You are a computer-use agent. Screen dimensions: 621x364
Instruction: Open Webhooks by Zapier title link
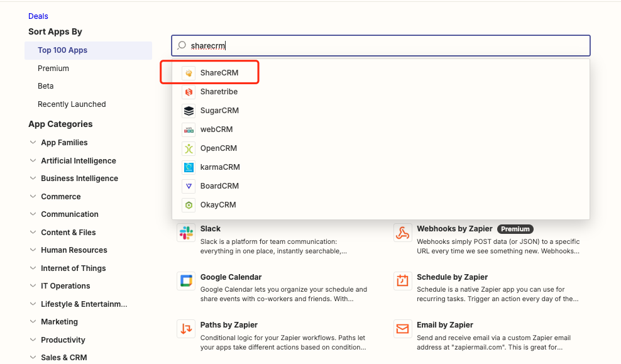pos(454,229)
